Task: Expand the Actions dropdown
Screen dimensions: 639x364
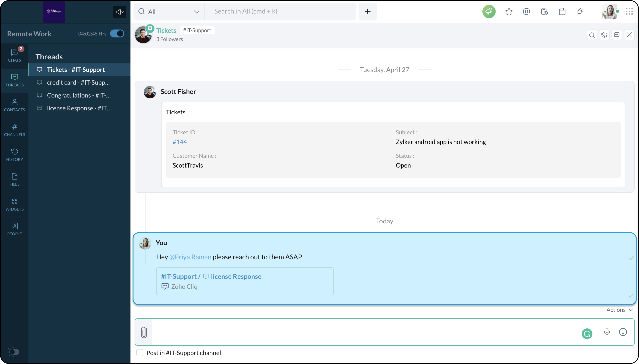Action: pos(620,310)
